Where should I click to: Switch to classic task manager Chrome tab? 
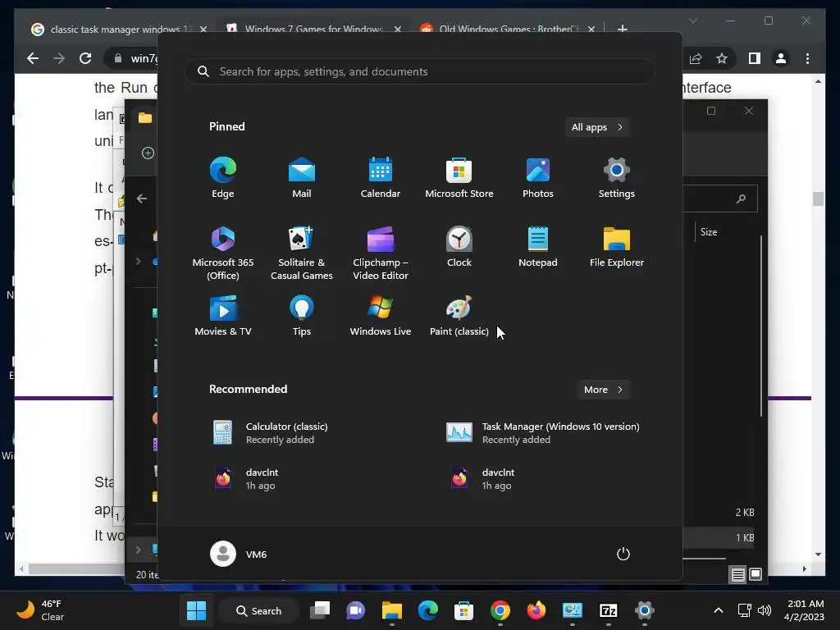coord(119,29)
